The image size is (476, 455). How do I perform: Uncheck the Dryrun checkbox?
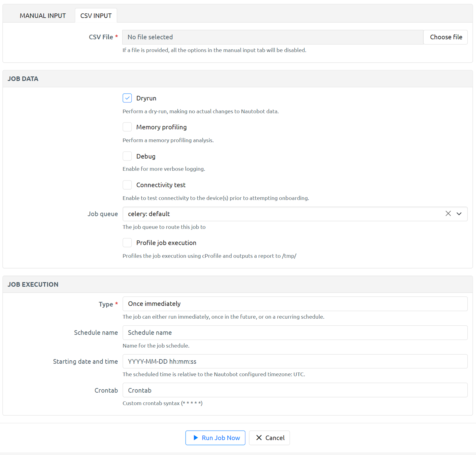click(x=127, y=98)
